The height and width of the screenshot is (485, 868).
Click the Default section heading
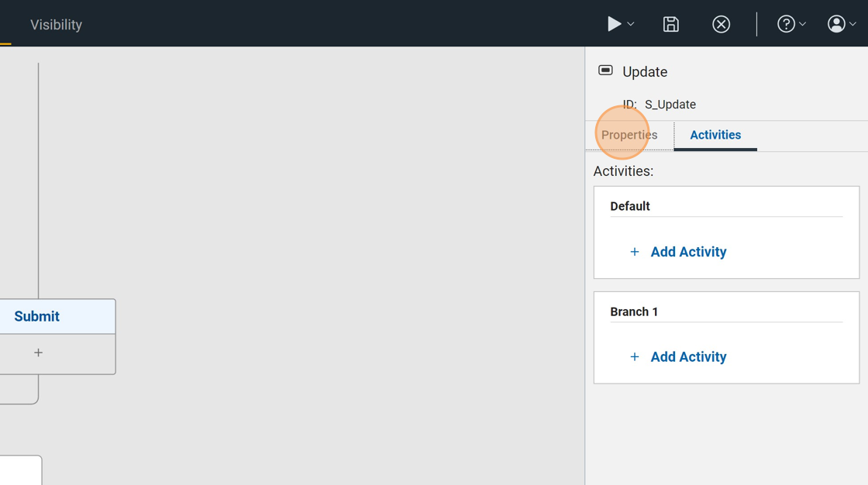(630, 206)
